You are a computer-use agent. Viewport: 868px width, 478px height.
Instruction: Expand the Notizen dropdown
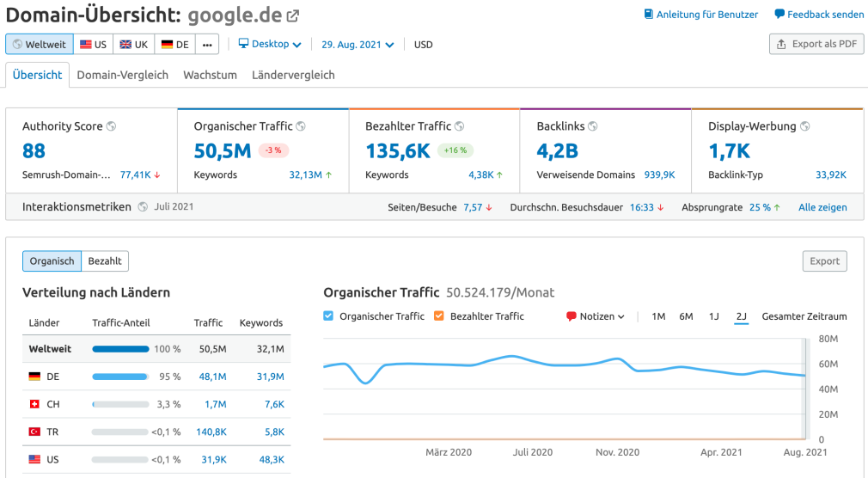(596, 316)
